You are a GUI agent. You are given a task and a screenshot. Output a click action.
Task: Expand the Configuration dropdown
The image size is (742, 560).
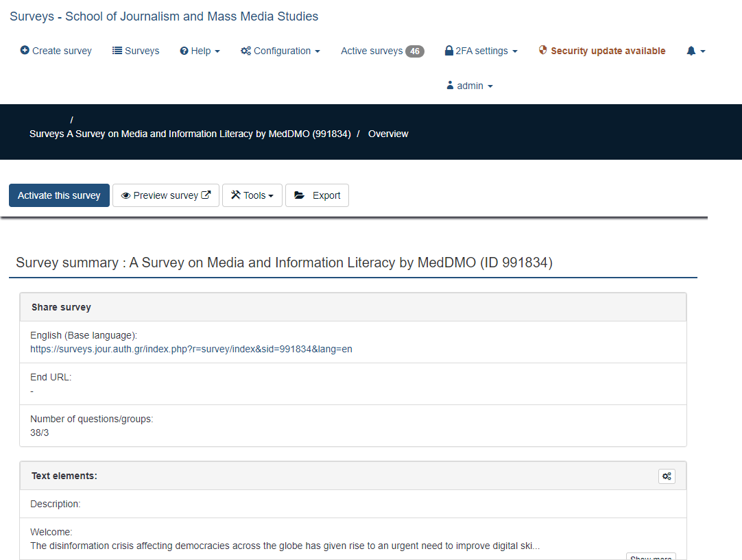click(280, 51)
